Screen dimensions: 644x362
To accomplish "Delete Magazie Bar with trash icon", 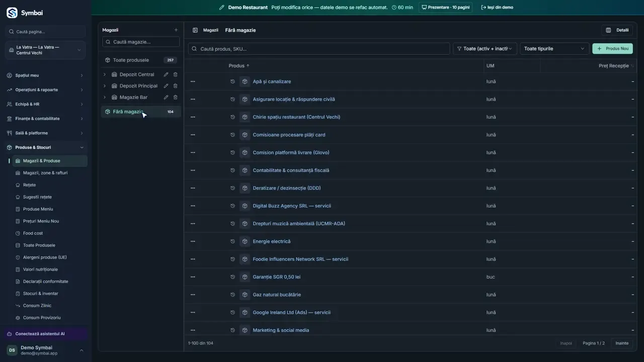I will [x=176, y=98].
